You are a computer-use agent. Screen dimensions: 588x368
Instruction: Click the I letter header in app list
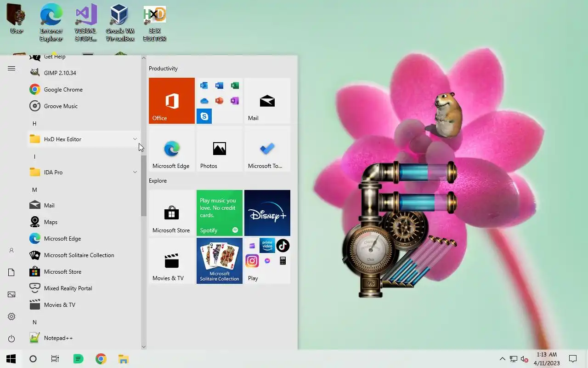point(34,156)
